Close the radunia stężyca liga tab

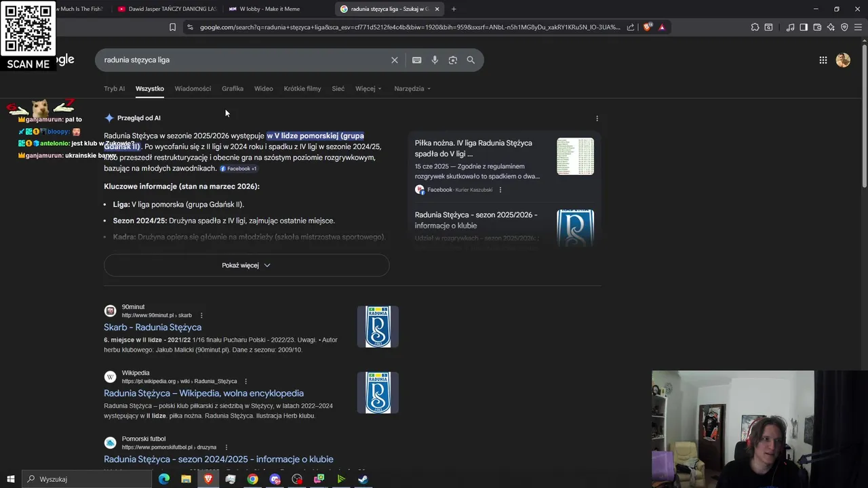[x=437, y=9]
